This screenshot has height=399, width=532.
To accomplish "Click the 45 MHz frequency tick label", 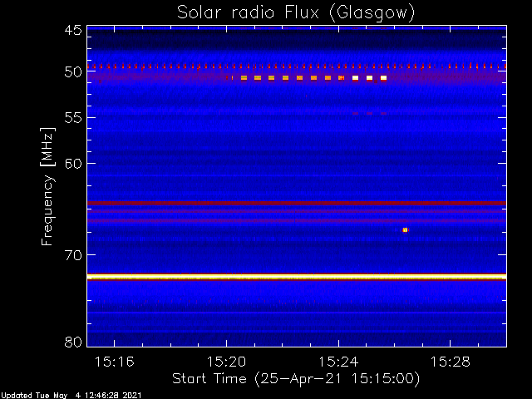I will coord(73,30).
